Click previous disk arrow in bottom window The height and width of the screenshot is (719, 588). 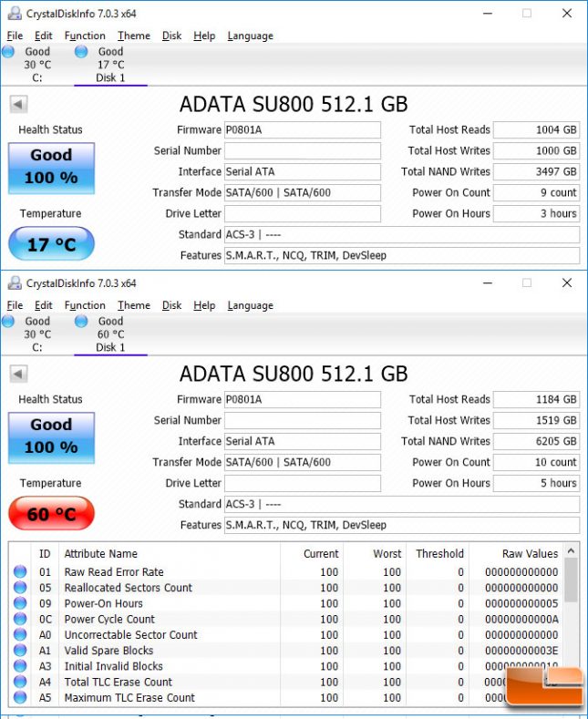click(18, 374)
